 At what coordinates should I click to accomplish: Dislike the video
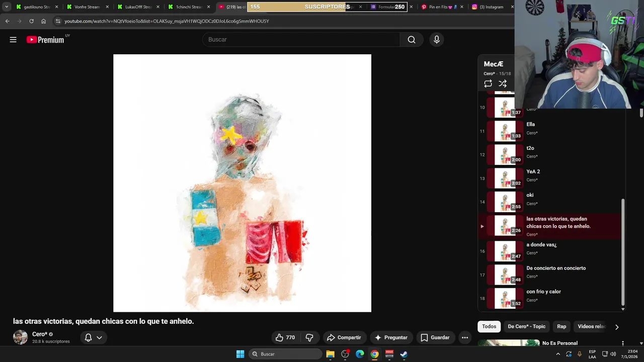309,337
